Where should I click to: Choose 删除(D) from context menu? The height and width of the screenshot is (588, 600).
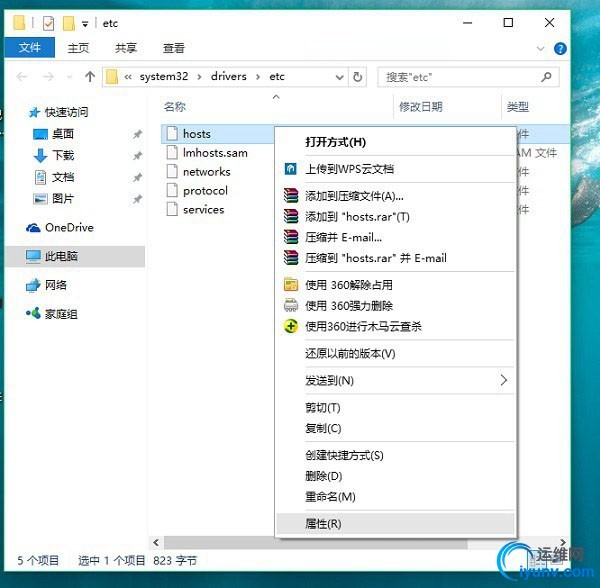click(395, 476)
